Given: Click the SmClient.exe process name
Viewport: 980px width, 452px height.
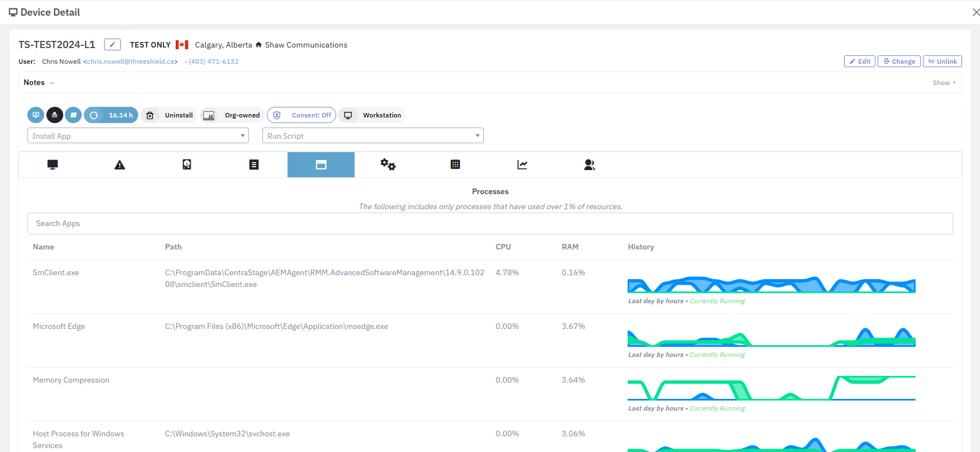Looking at the screenshot, I should click(x=56, y=272).
